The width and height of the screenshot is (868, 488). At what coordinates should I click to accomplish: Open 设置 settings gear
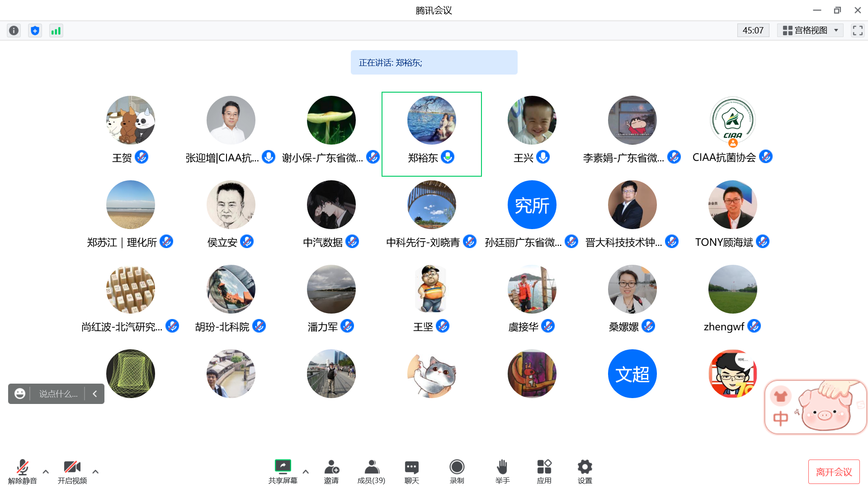tap(585, 472)
